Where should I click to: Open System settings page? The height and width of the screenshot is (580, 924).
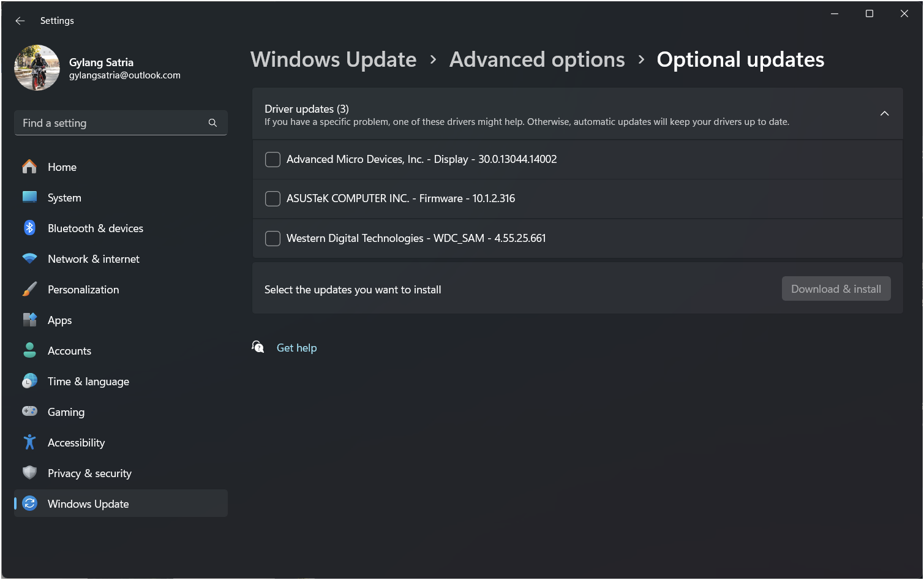(x=121, y=197)
